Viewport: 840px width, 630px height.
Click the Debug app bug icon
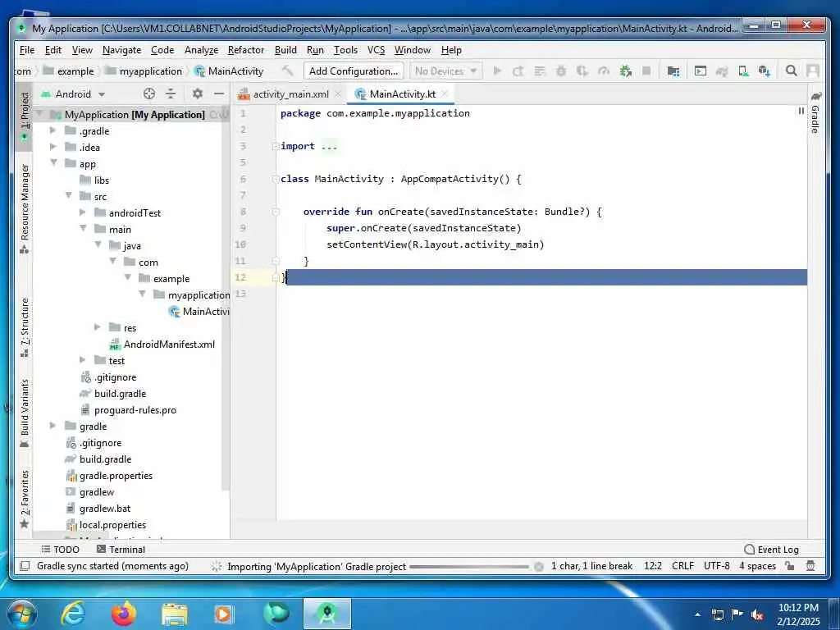tap(561, 71)
